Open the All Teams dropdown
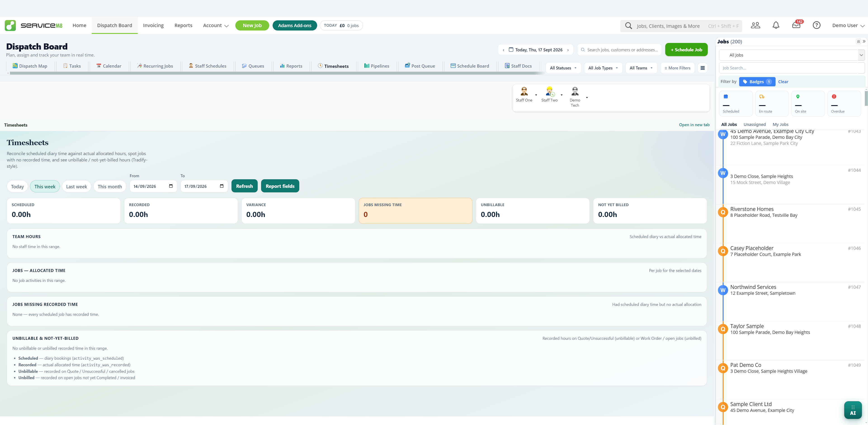This screenshot has height=425, width=868. point(641,68)
